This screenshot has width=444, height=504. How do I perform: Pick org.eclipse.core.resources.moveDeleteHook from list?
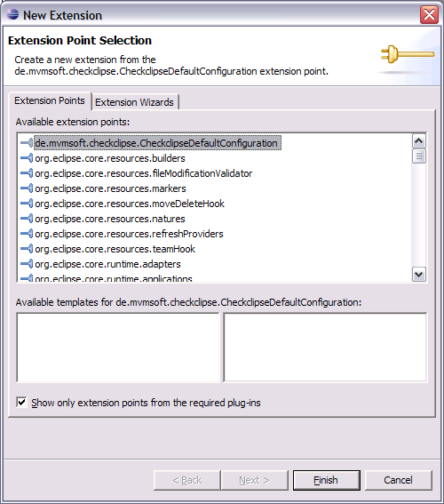(x=130, y=204)
